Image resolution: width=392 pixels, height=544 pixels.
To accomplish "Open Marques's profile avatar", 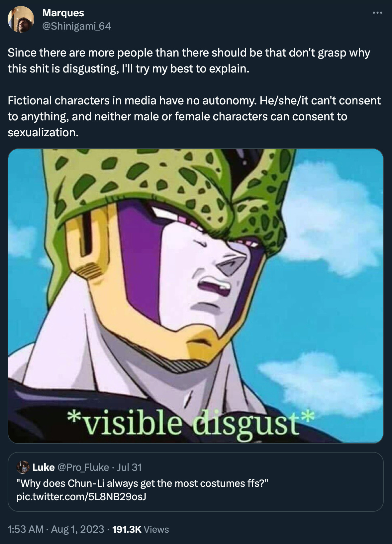I will coord(21,19).
